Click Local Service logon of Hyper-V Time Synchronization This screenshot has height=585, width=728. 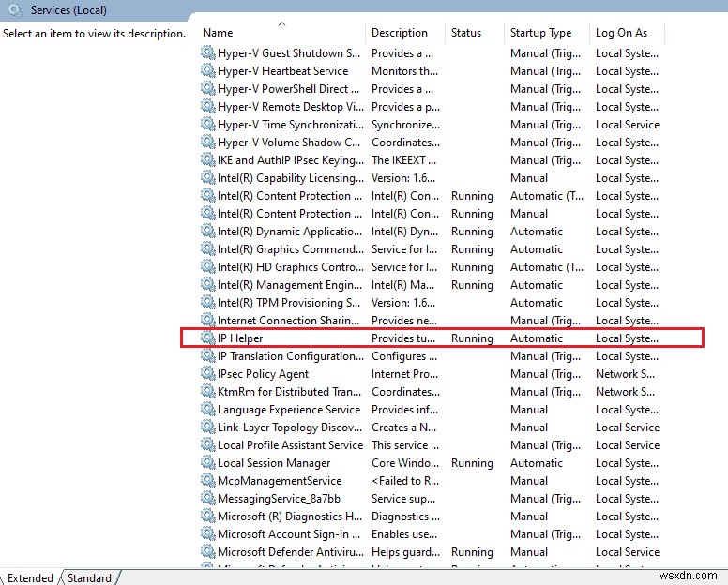click(628, 125)
